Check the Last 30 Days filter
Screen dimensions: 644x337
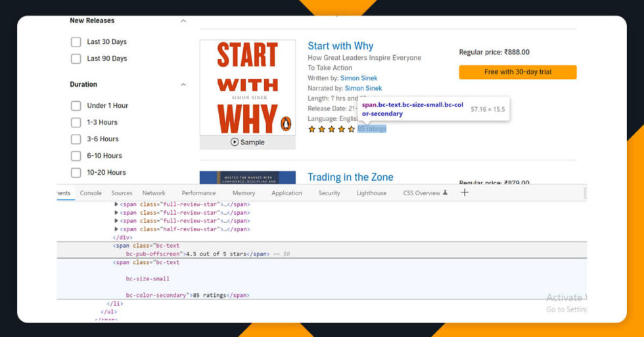(x=76, y=42)
